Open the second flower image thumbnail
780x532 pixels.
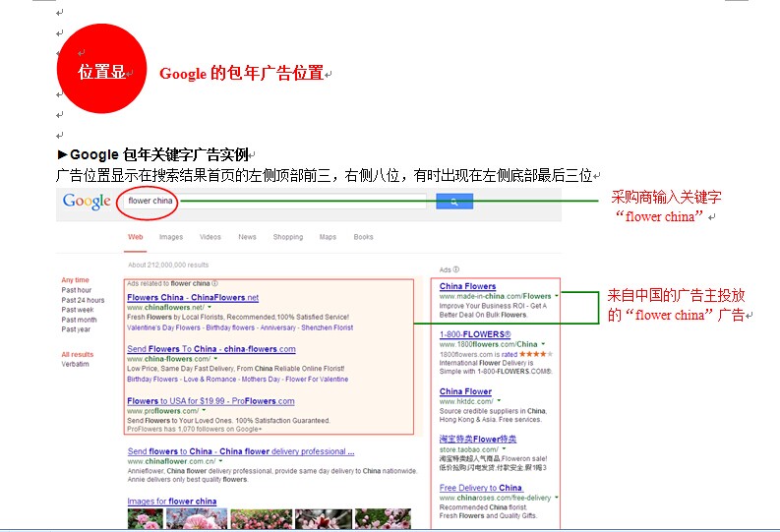coord(197,518)
